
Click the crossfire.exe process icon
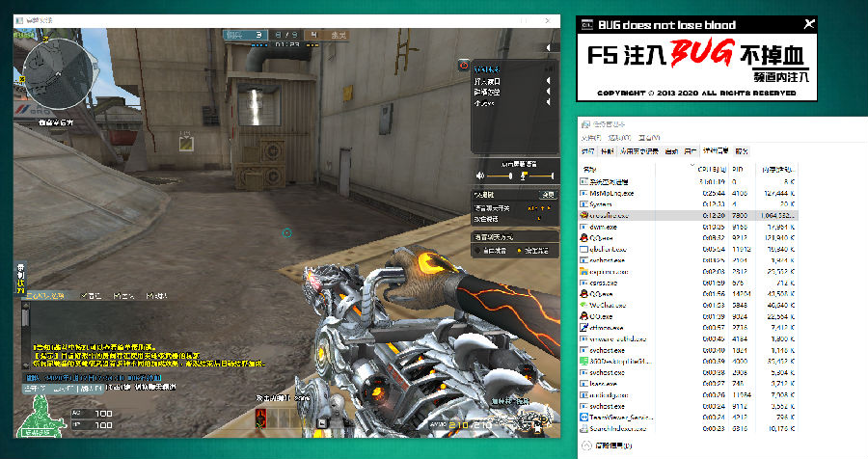tap(583, 215)
